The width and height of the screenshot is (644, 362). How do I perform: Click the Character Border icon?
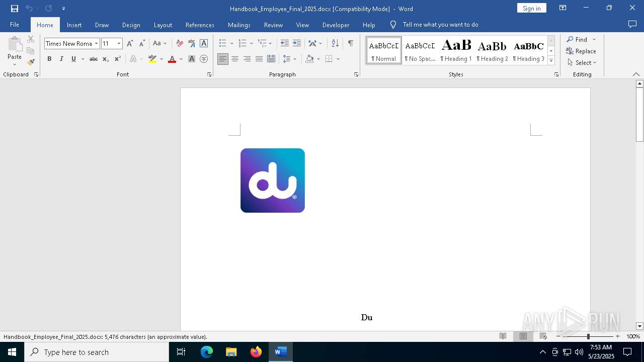[204, 43]
